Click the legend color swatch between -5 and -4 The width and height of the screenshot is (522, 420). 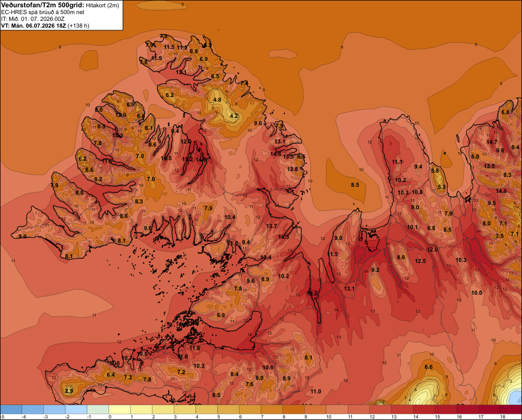[11, 410]
